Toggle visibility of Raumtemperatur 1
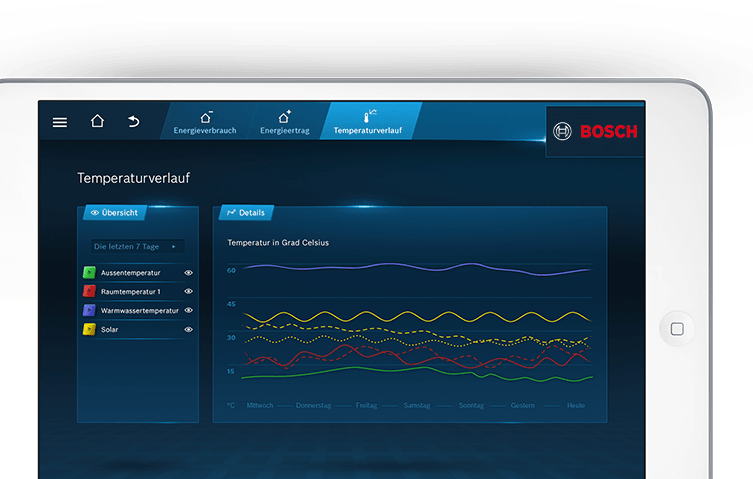Viewport: 753px width, 479px height. pos(188,291)
